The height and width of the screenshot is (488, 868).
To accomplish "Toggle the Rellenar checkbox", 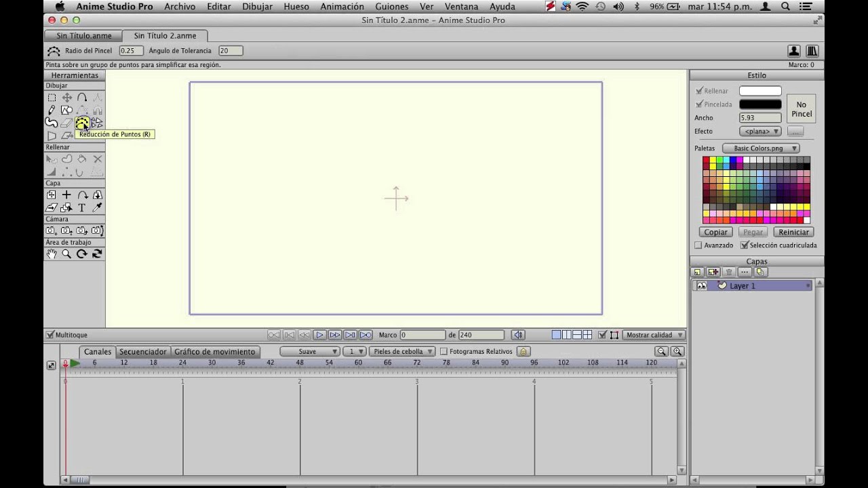I will tap(699, 91).
